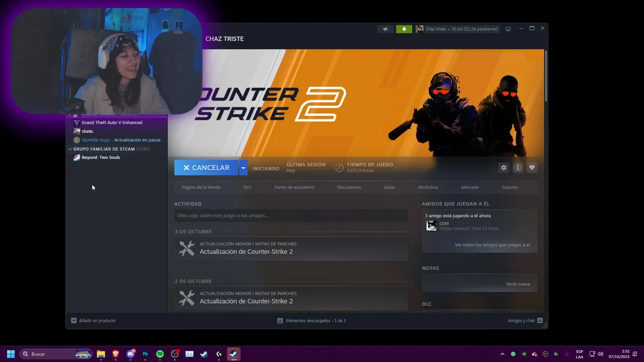Select Beyond: Two Souls
Screen dimensions: 644x362
101,157
